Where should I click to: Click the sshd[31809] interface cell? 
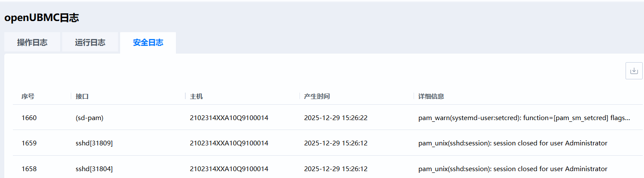click(94, 143)
